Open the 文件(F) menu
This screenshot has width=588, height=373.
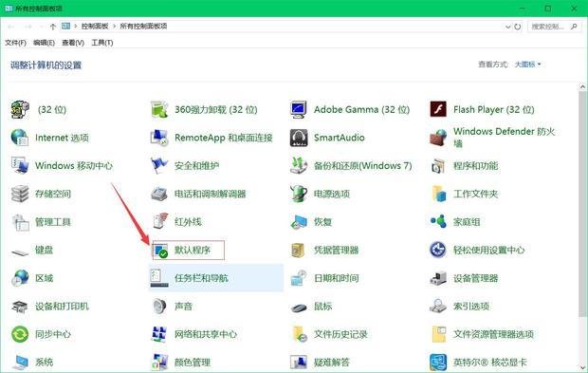tap(15, 43)
